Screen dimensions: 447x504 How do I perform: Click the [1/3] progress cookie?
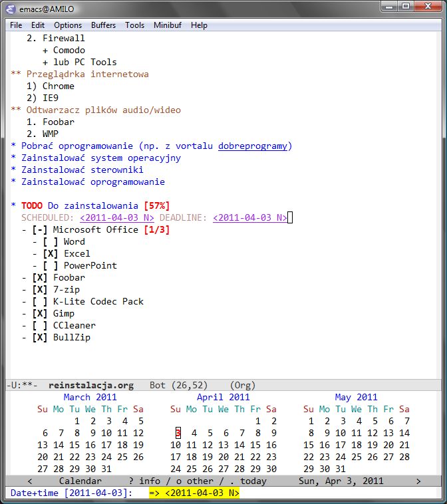point(156,229)
